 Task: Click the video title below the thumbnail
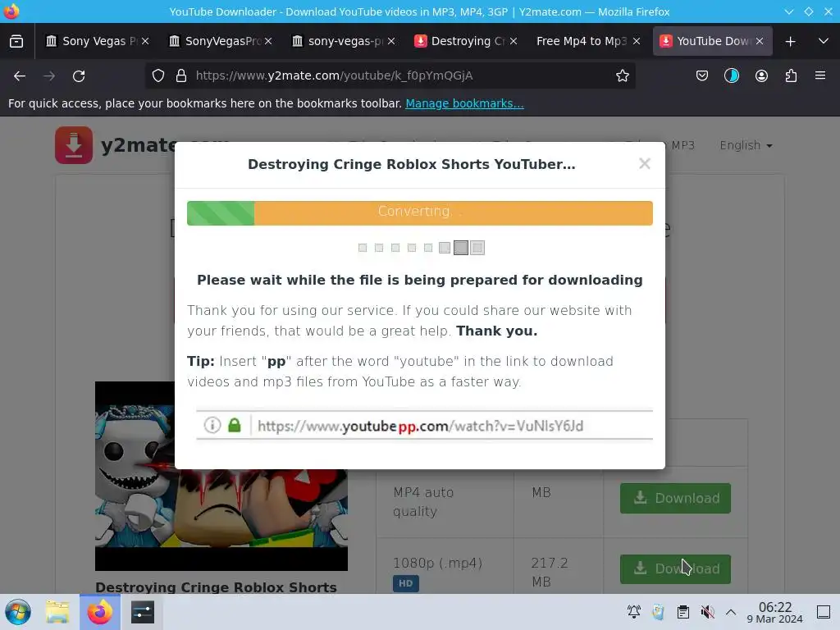click(x=216, y=587)
